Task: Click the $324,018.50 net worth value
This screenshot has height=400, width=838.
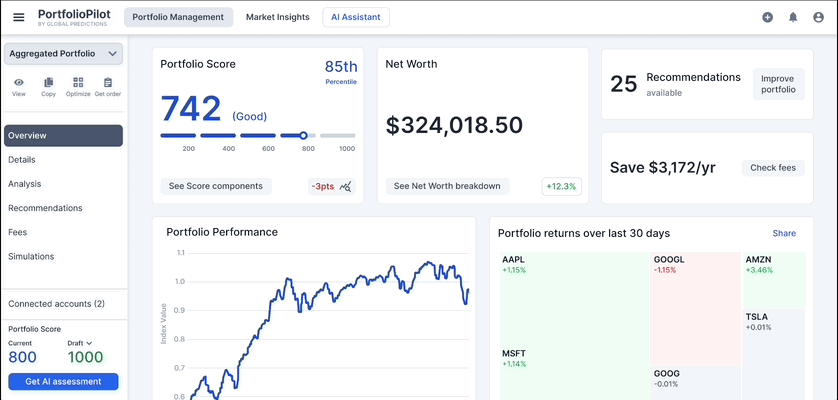Action: pos(454,125)
